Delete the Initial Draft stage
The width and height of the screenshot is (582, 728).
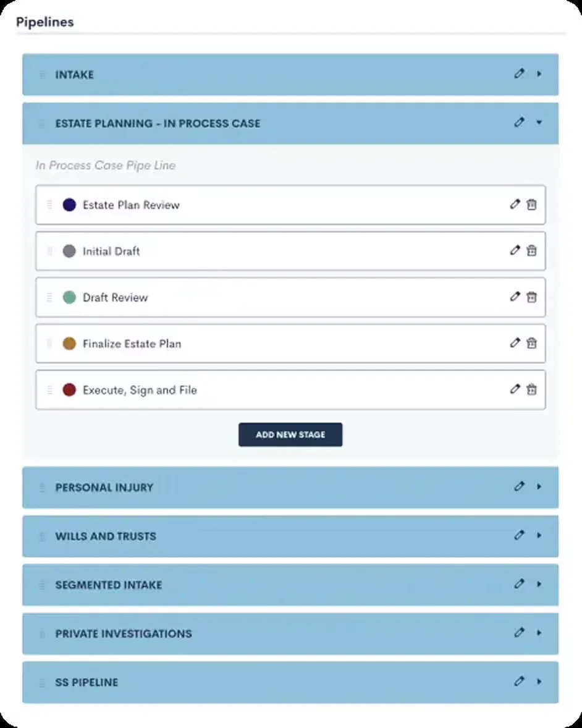point(532,250)
